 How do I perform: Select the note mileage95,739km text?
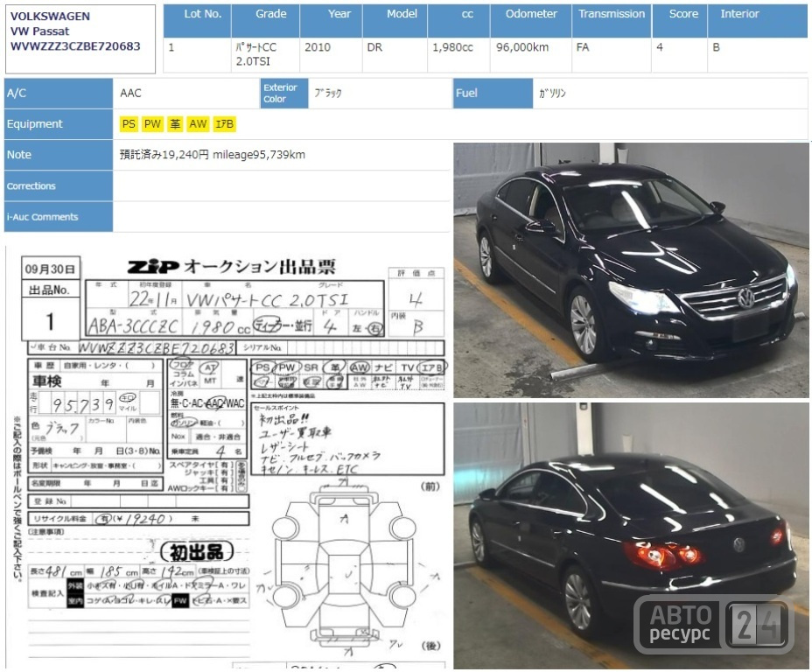[259, 155]
